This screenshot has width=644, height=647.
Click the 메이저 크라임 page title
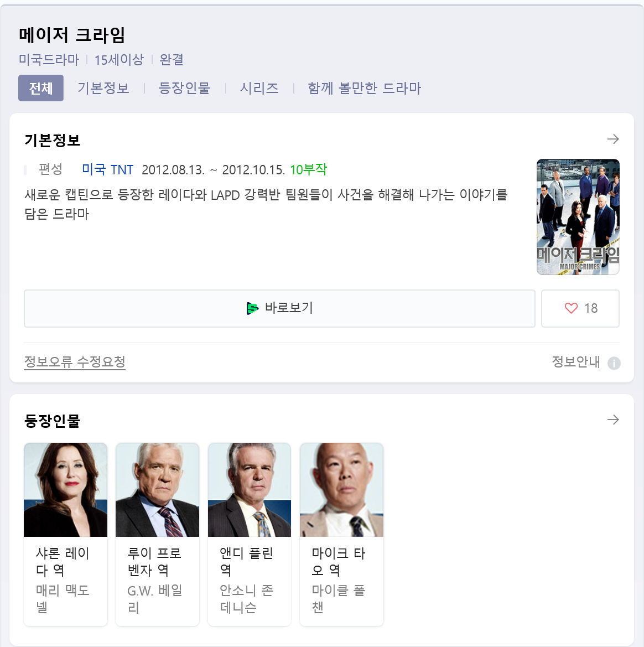click(x=72, y=35)
